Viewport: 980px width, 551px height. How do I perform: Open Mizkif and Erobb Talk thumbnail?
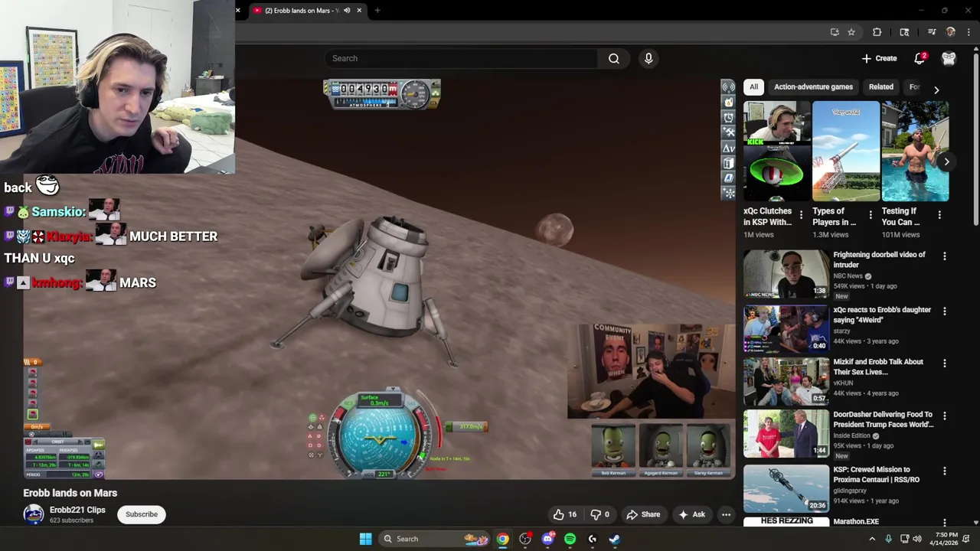(x=786, y=381)
